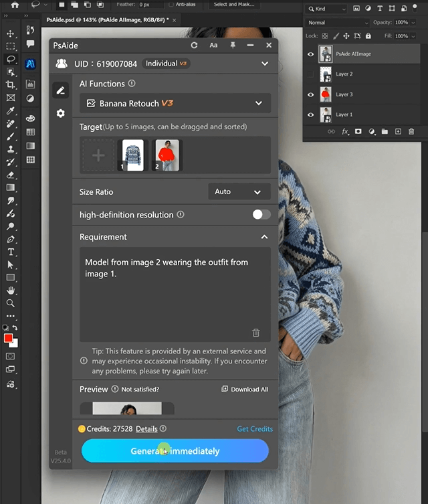Click the Select and Mask button

tap(234, 5)
